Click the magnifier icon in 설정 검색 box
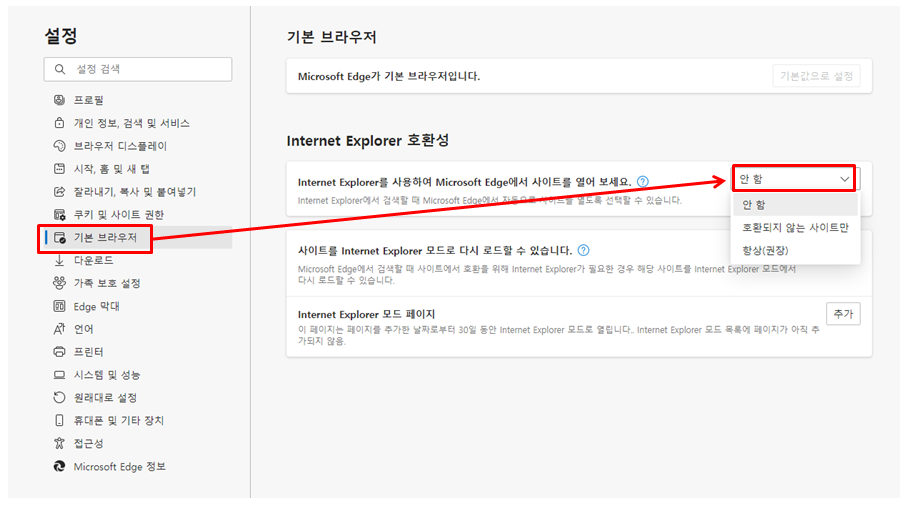This screenshot has height=512, width=913. (x=60, y=69)
